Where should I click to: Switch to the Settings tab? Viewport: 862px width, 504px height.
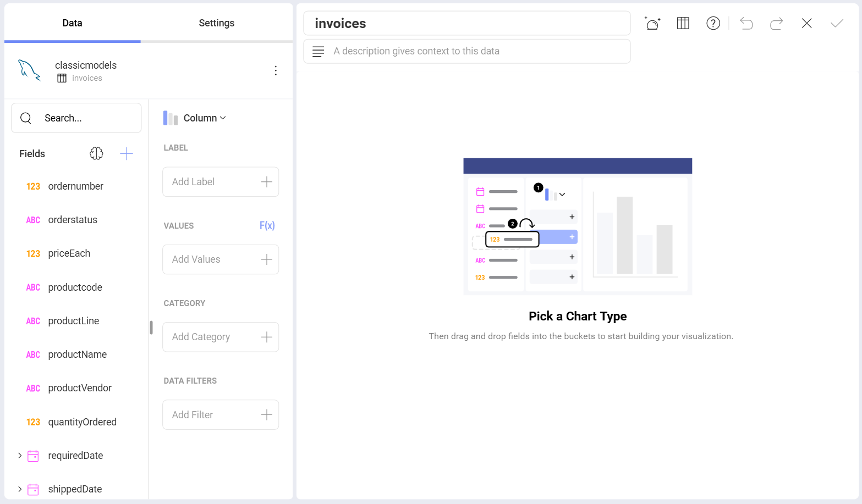click(217, 23)
